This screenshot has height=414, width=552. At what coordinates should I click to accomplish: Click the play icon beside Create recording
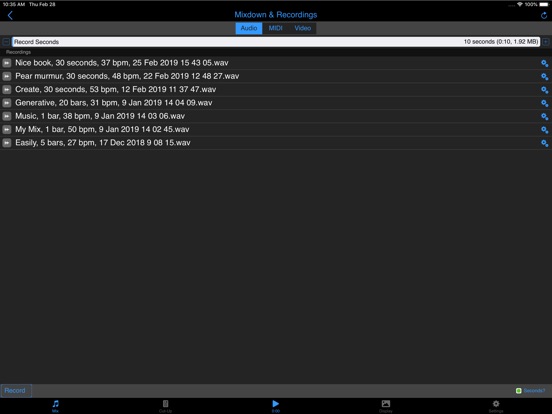(7, 89)
